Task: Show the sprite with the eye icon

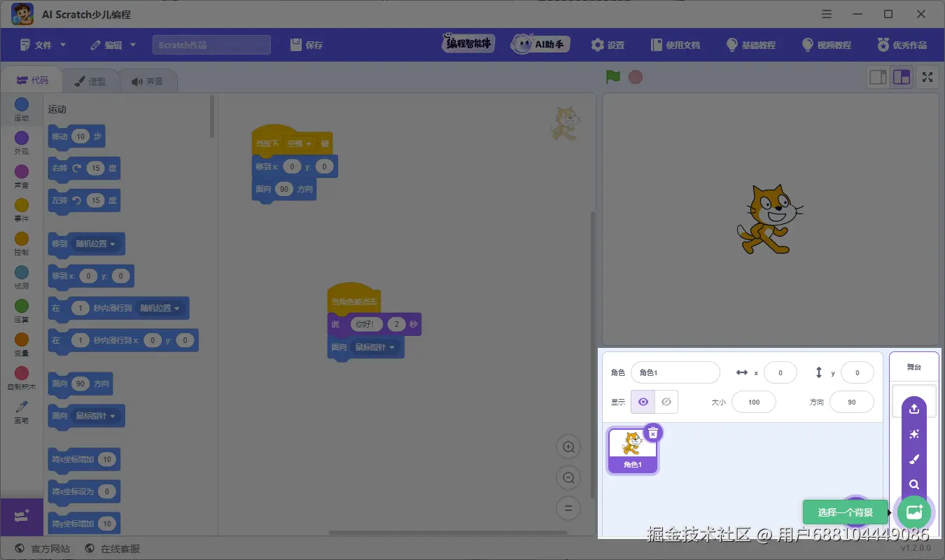Action: pyautogui.click(x=643, y=402)
